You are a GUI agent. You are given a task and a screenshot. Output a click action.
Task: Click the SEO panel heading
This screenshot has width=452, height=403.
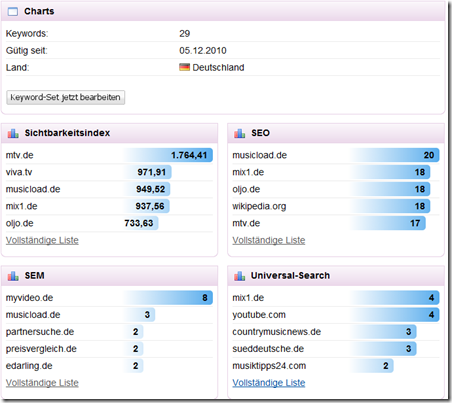(260, 133)
